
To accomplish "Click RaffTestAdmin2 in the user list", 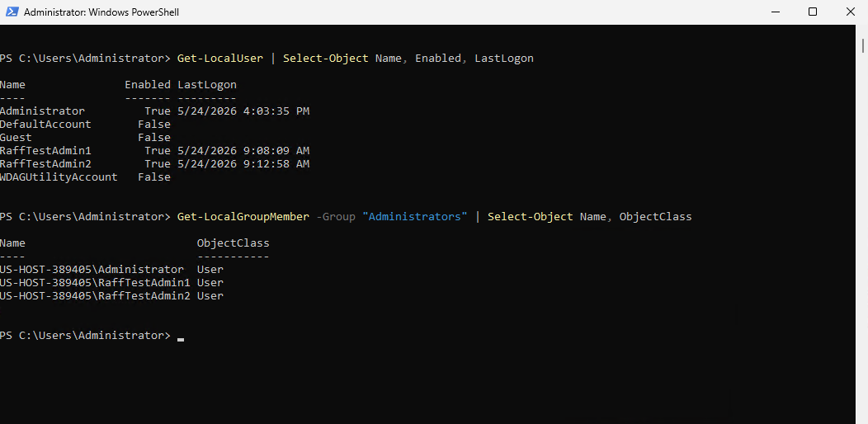I will tap(45, 164).
